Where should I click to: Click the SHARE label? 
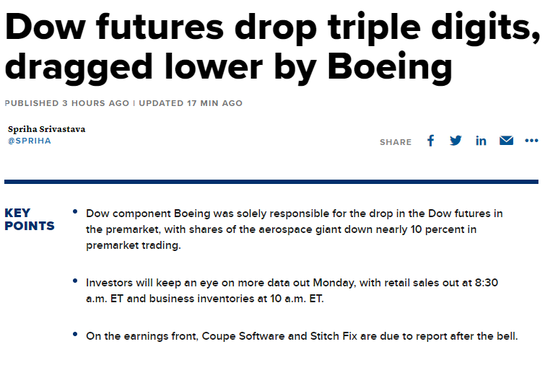[x=395, y=142]
